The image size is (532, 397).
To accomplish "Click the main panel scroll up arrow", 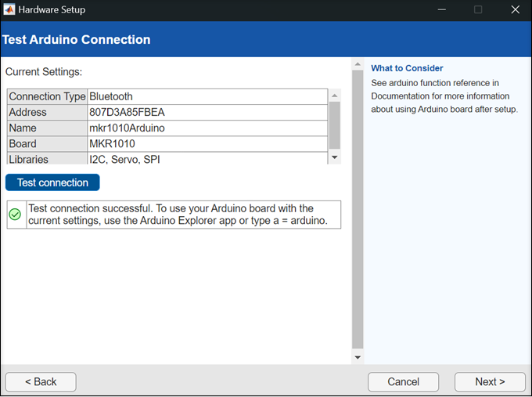I will pos(358,64).
